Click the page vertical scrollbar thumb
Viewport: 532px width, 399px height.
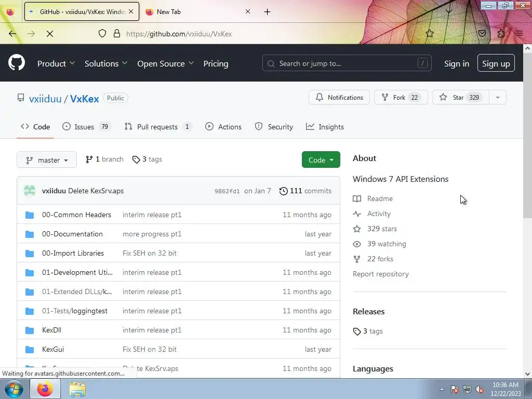[x=528, y=136]
